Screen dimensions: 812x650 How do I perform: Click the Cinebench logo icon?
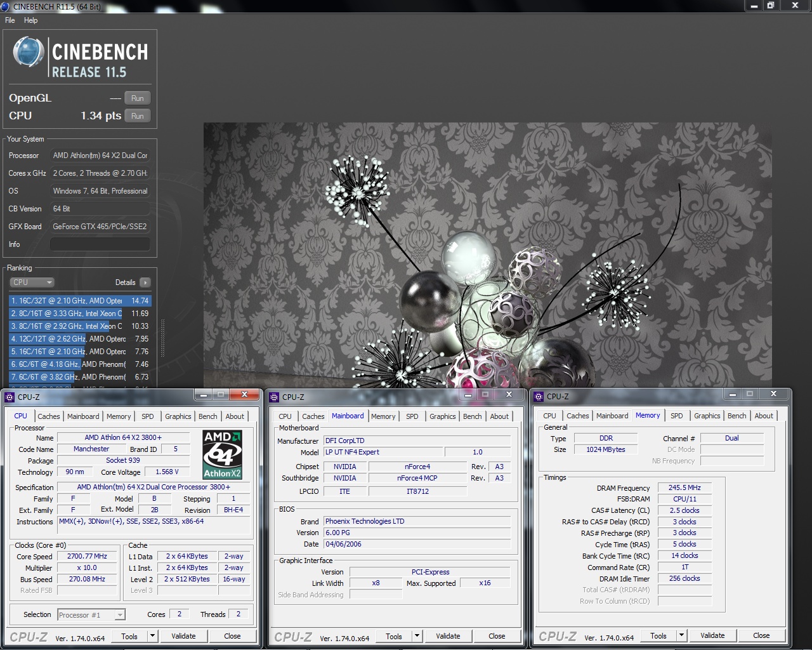[29, 52]
